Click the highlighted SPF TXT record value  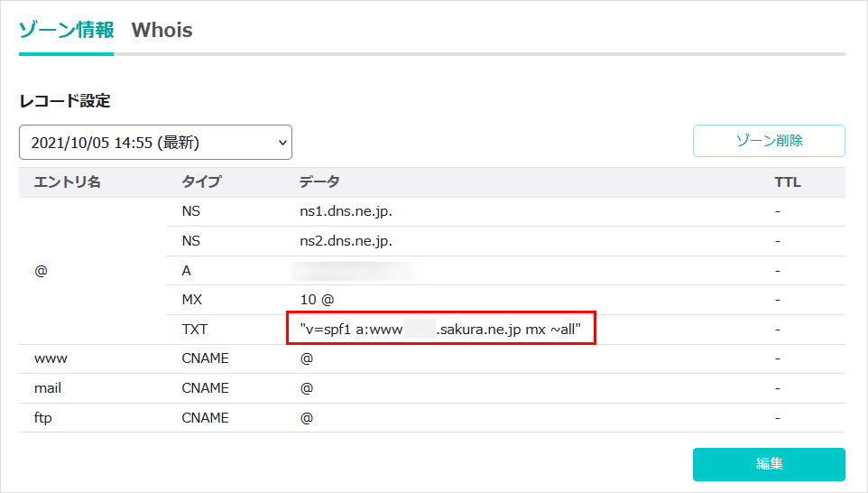[x=447, y=330]
